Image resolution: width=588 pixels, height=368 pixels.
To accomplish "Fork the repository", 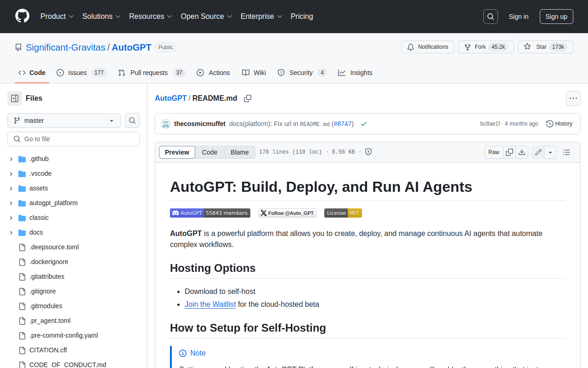I will [x=486, y=47].
